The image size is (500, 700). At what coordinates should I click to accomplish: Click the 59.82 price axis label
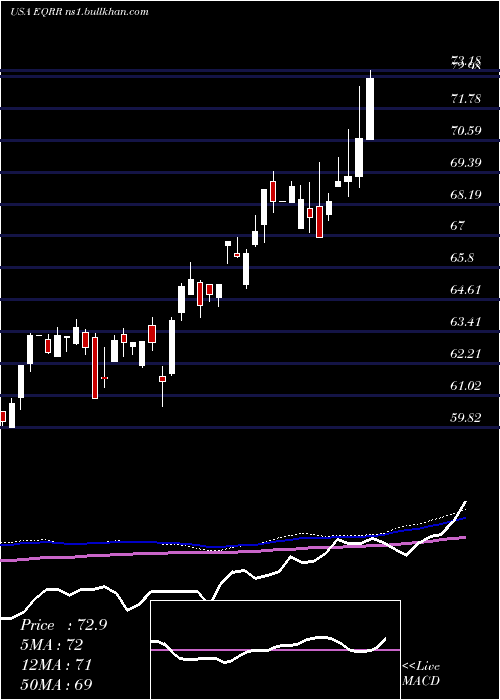466,418
